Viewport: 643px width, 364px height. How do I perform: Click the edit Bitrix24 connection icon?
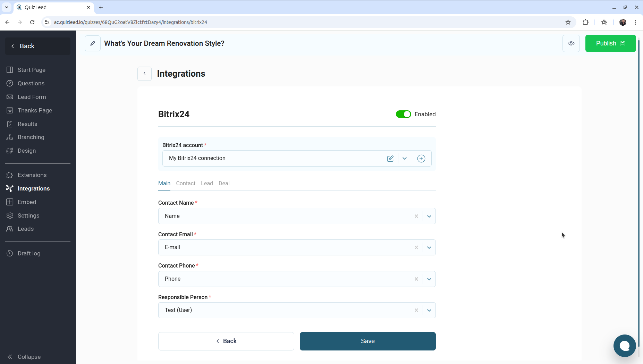pos(390,159)
